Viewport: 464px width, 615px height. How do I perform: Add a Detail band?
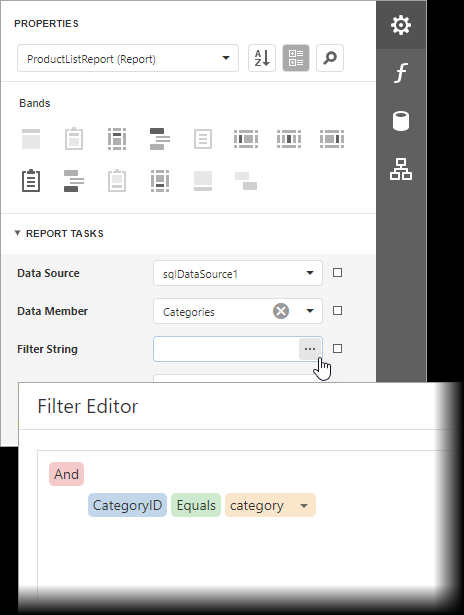(x=203, y=139)
